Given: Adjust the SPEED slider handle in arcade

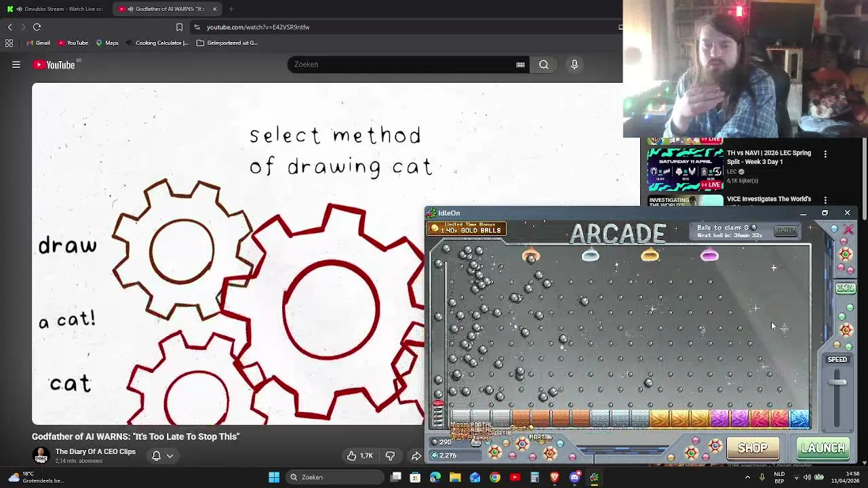Looking at the screenshot, I should [838, 382].
